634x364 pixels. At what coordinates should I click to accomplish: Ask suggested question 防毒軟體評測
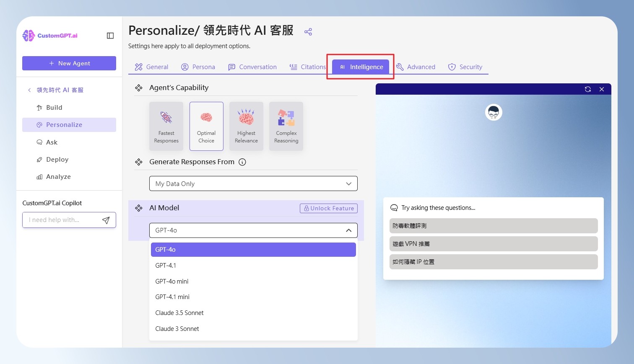494,226
